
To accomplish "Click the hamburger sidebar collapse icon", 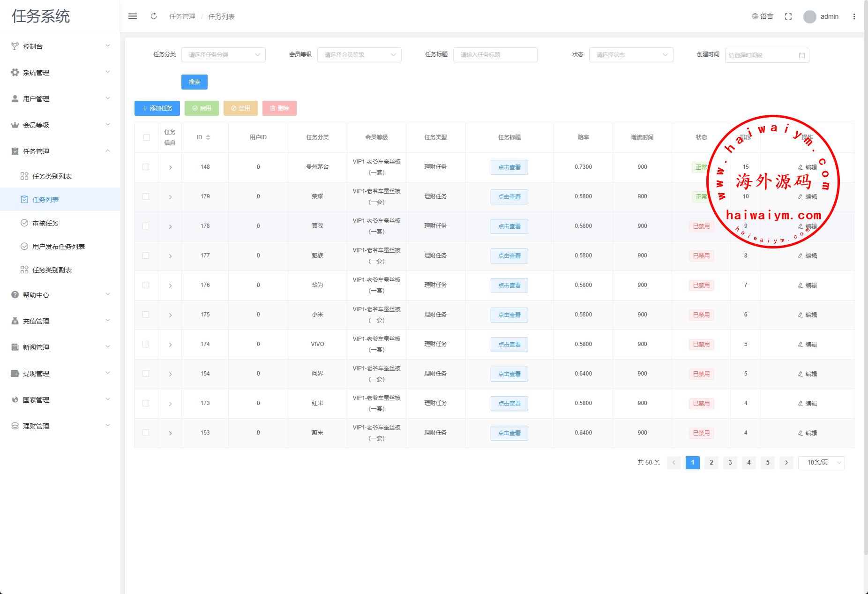I will 133,16.
